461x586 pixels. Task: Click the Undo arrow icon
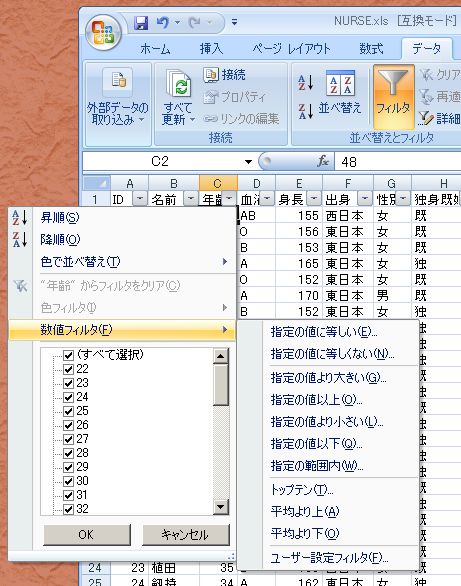pos(163,23)
